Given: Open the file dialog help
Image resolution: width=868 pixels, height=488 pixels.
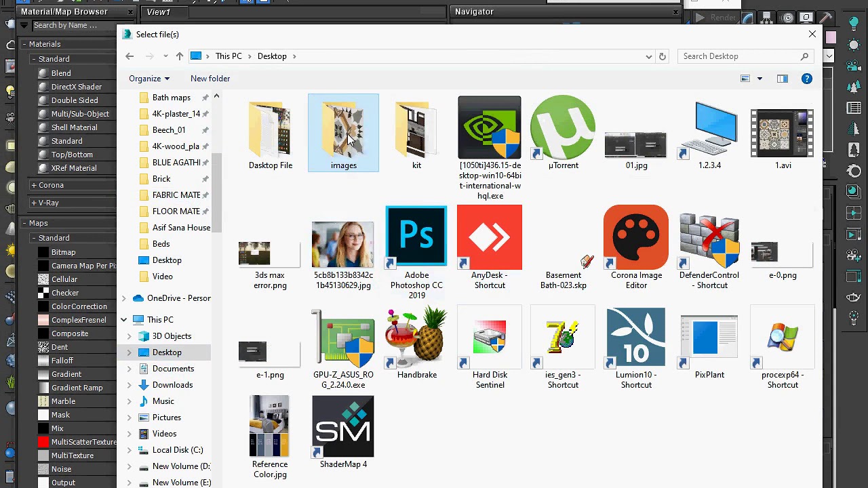Looking at the screenshot, I should [807, 79].
